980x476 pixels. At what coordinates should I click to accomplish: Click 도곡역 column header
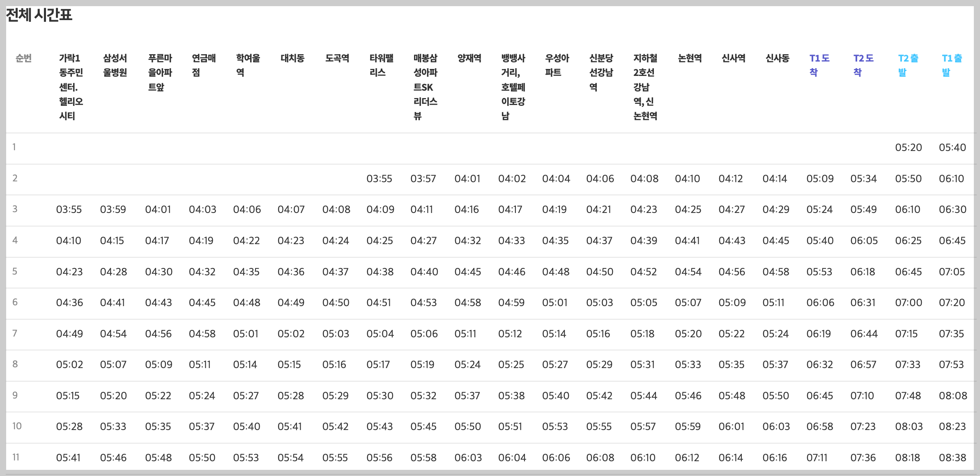tap(337, 58)
